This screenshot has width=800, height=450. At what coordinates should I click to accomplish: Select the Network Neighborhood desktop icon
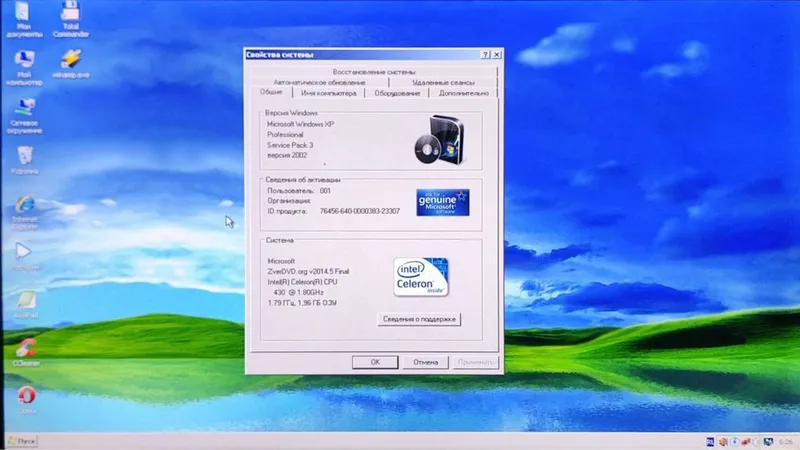click(x=24, y=116)
